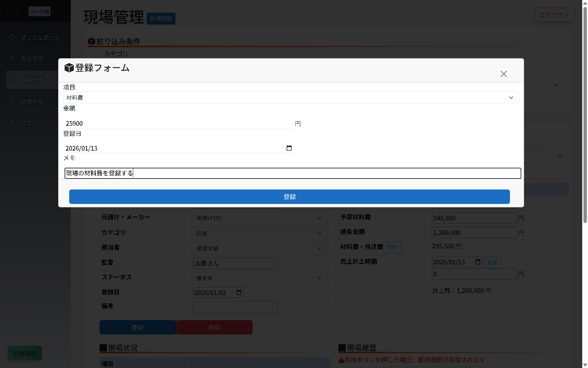The width and height of the screenshot is (588, 368).
Task: Close the 登録フォーム modal
Action: click(x=503, y=74)
